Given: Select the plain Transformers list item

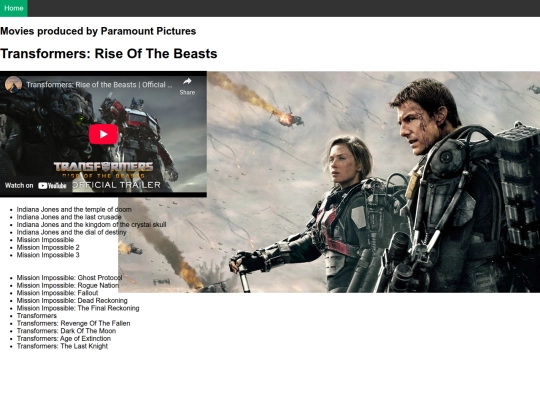Looking at the screenshot, I should pyautogui.click(x=37, y=315).
